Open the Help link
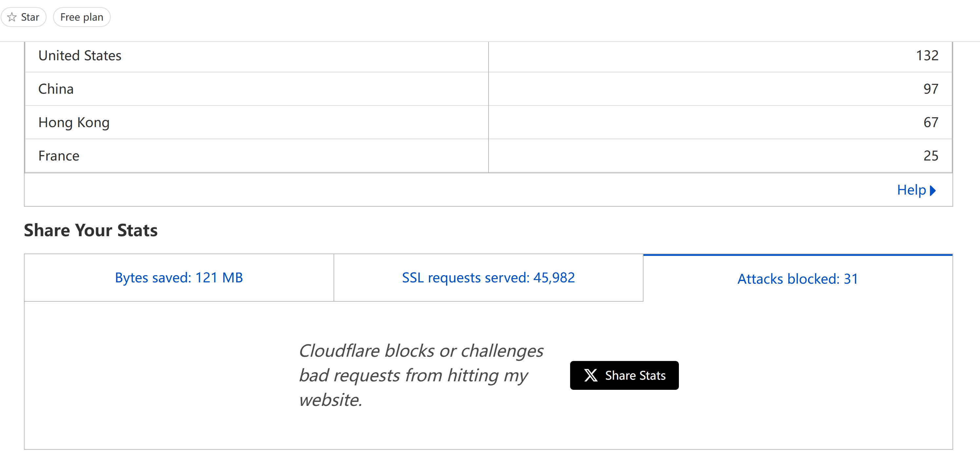The width and height of the screenshot is (980, 474). (916, 190)
